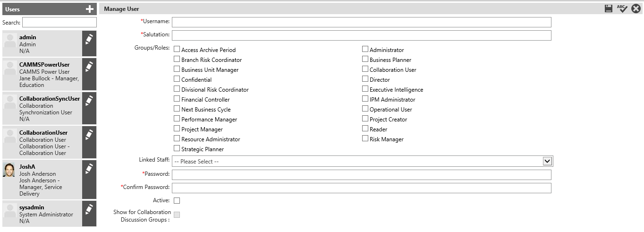The height and width of the screenshot is (232, 644).
Task: Click the Linked Staff dropdown arrow
Action: pyautogui.click(x=547, y=161)
